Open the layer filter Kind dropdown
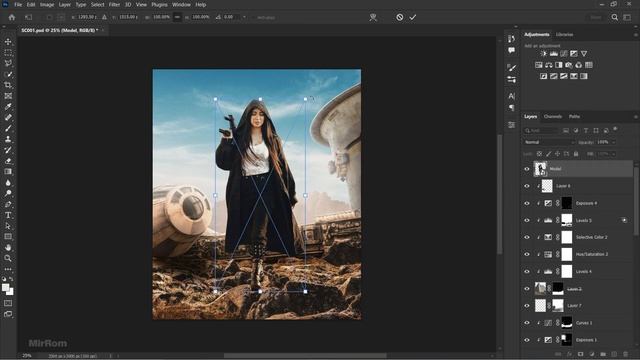Viewport: 640px width, 360px height. point(541,131)
